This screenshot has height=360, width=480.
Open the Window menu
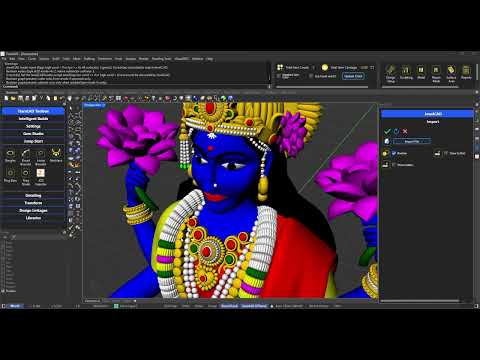coord(197,59)
